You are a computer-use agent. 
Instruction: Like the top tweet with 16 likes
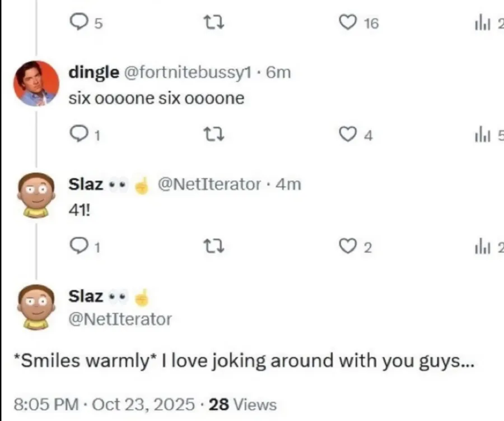[348, 22]
